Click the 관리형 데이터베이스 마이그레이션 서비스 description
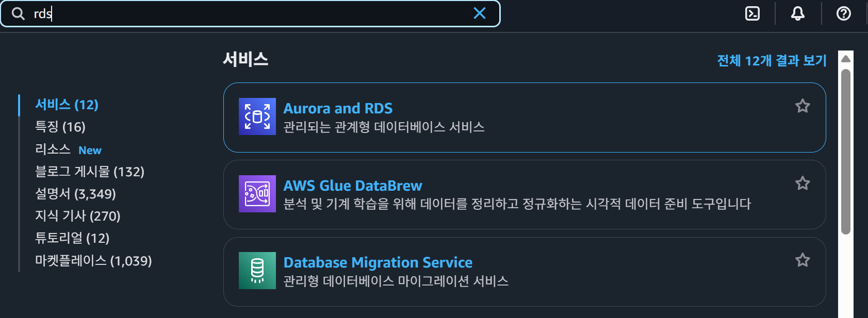 tap(396, 281)
